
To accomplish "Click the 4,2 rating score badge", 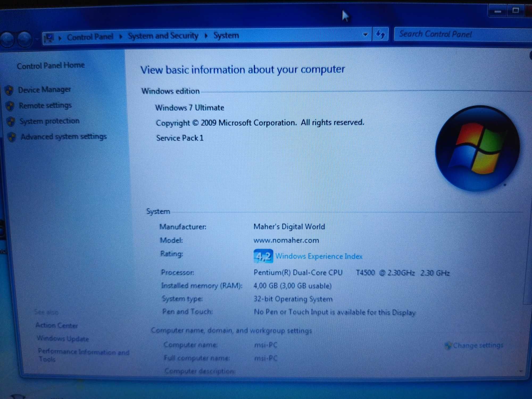I will 263,256.
